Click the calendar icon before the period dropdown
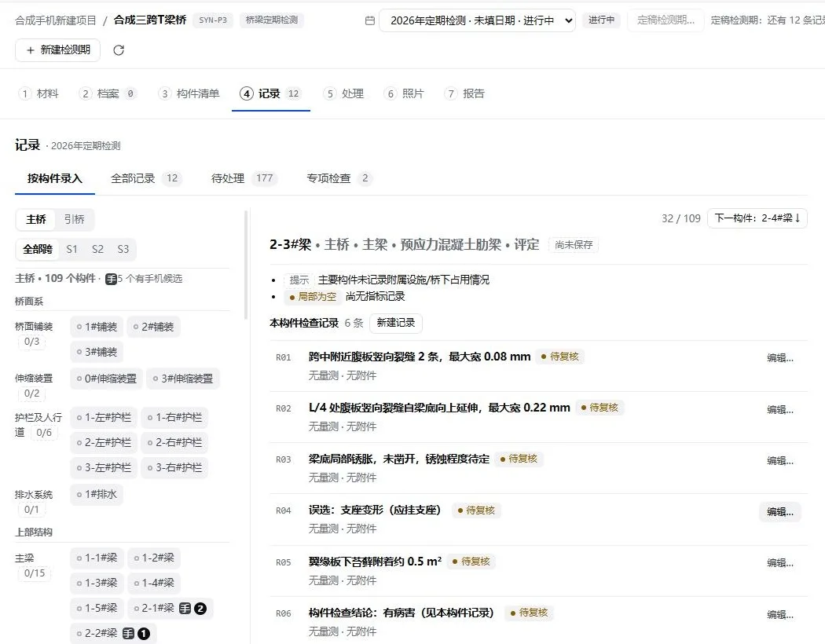Screen dimensions: 825x644 [x=370, y=20]
